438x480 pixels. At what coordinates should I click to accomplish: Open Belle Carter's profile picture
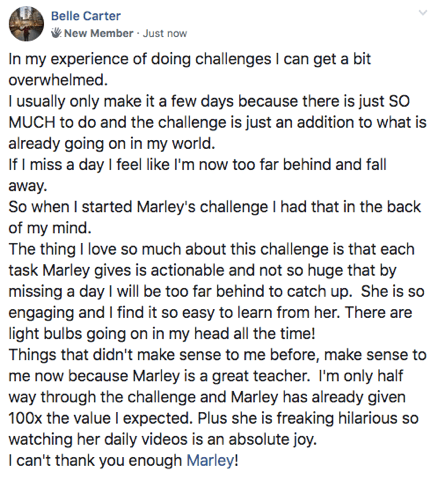26,24
